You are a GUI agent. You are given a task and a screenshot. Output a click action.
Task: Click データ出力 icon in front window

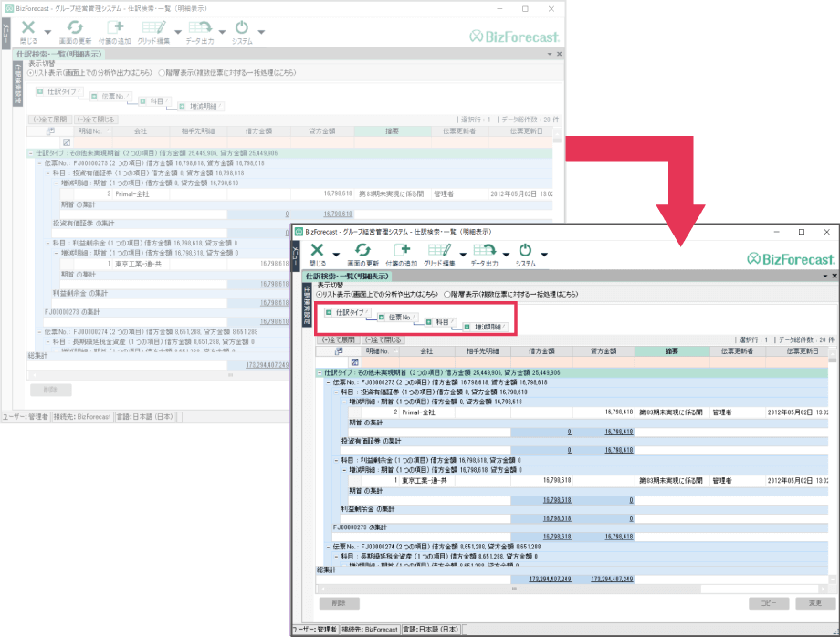coord(485,250)
